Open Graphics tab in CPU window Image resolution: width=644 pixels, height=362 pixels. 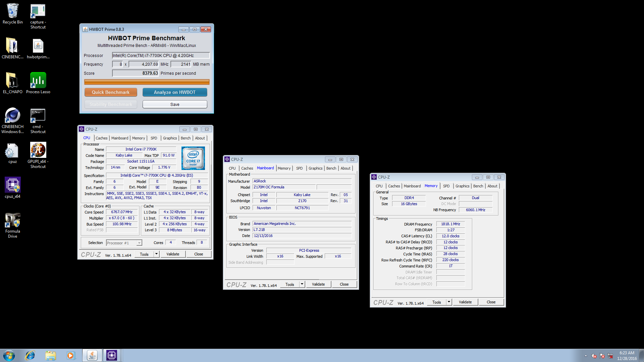[170, 138]
